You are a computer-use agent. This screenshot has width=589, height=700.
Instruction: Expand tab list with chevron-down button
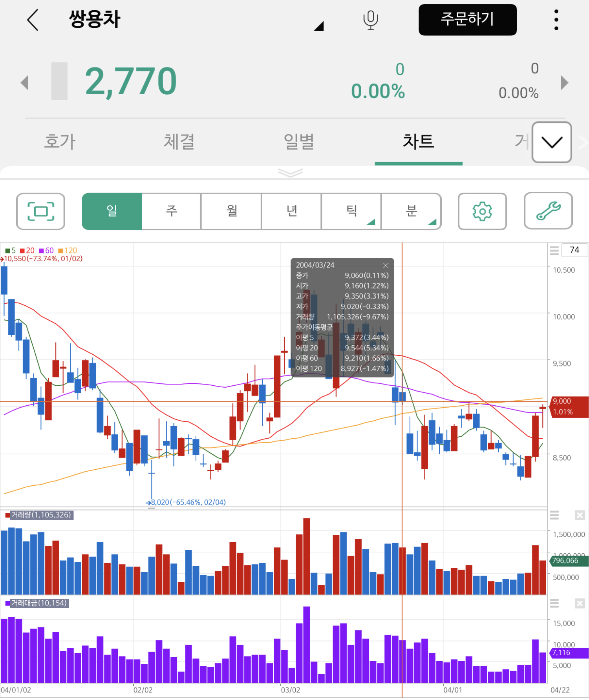pos(551,142)
